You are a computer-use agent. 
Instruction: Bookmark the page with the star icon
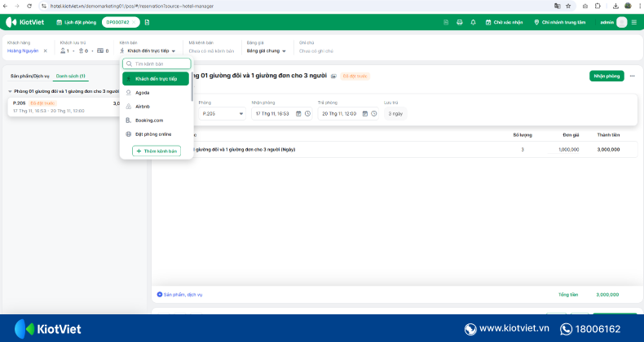tap(568, 7)
